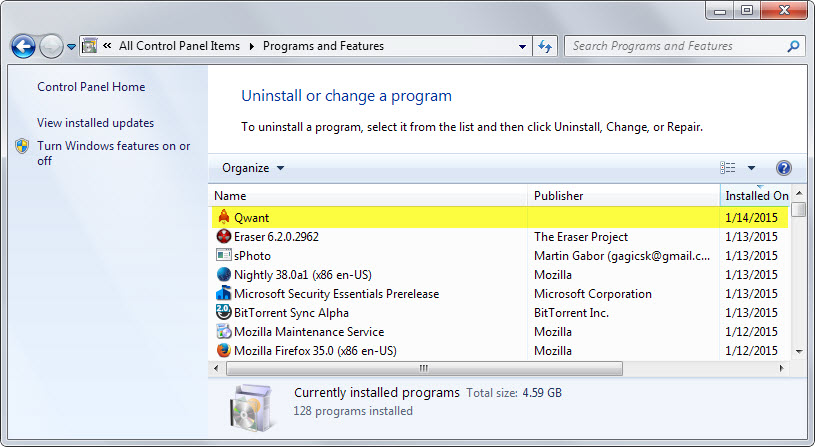Click the Eraser program icon
Image resolution: width=815 pixels, height=447 pixels.
[x=224, y=236]
